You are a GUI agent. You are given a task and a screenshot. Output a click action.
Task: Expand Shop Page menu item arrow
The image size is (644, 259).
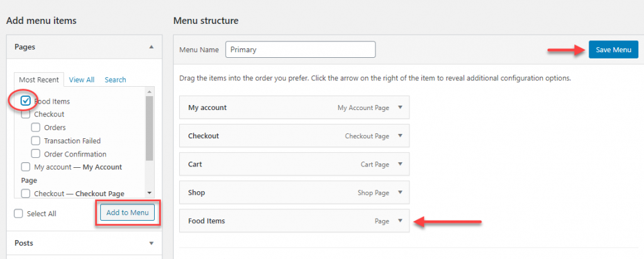click(x=401, y=192)
